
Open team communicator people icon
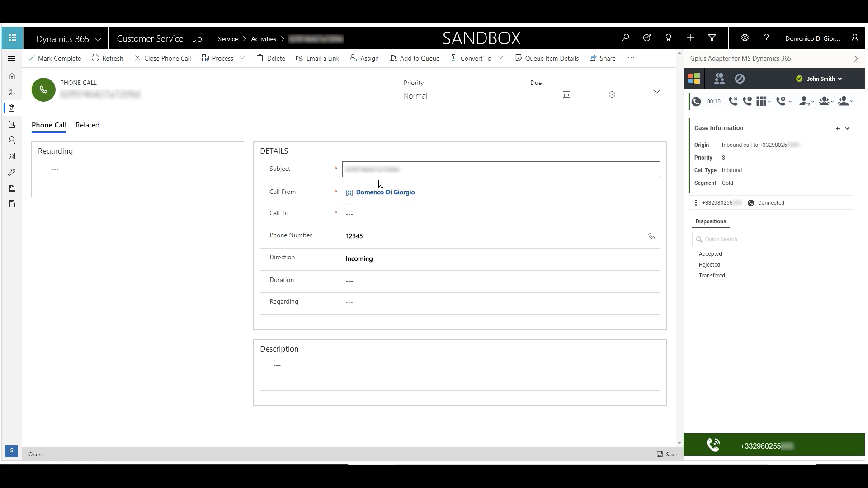pyautogui.click(x=719, y=79)
